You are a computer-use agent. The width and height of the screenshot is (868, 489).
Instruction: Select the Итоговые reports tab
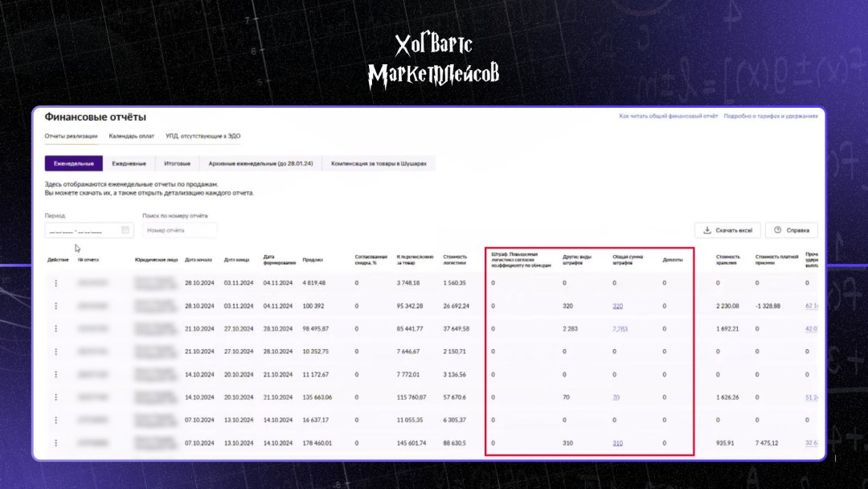click(x=177, y=164)
